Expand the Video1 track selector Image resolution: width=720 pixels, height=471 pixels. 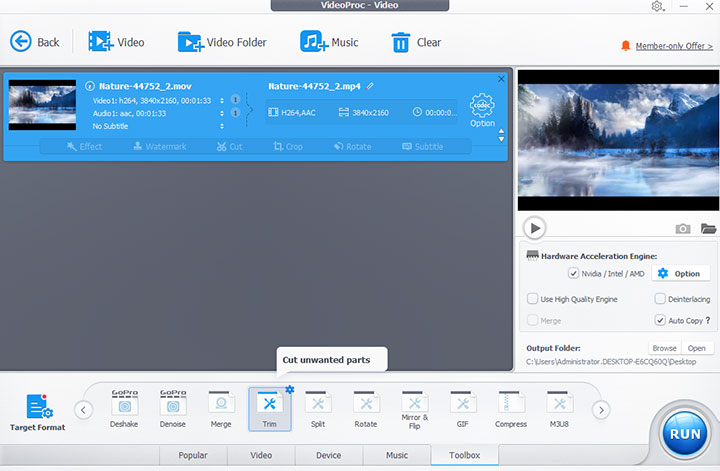coord(222,101)
